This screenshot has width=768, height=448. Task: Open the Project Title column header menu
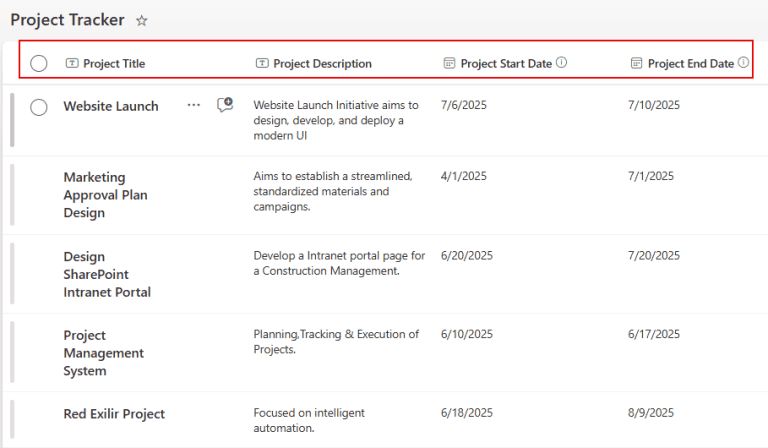tap(113, 63)
